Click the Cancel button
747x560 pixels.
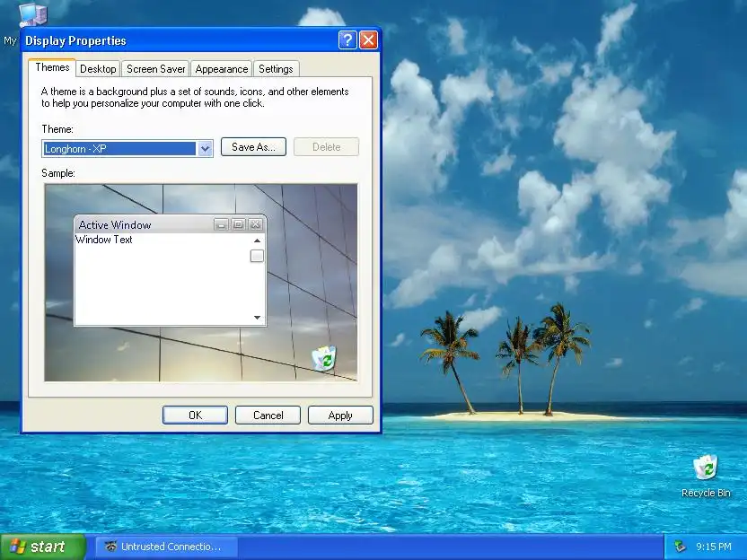[268, 416]
